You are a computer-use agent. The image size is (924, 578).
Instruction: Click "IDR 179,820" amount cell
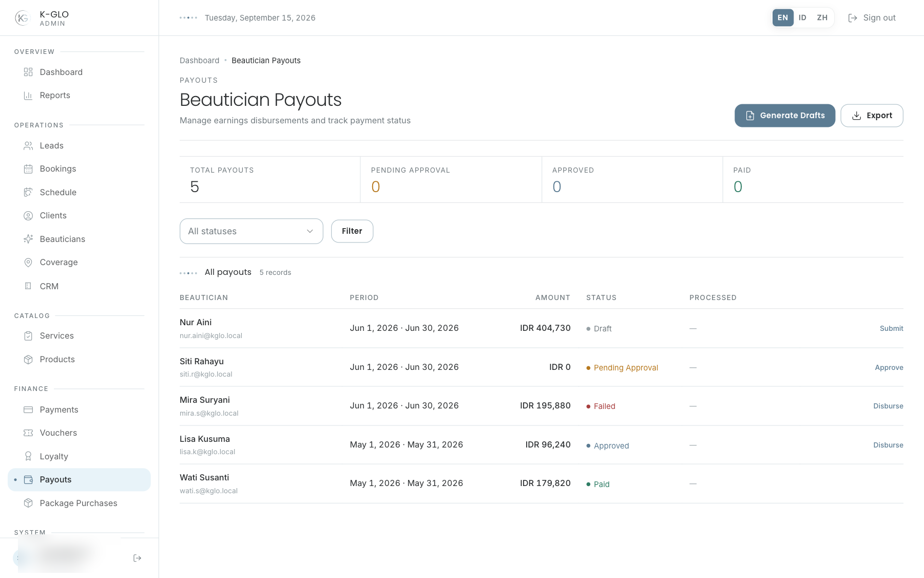[545, 483]
